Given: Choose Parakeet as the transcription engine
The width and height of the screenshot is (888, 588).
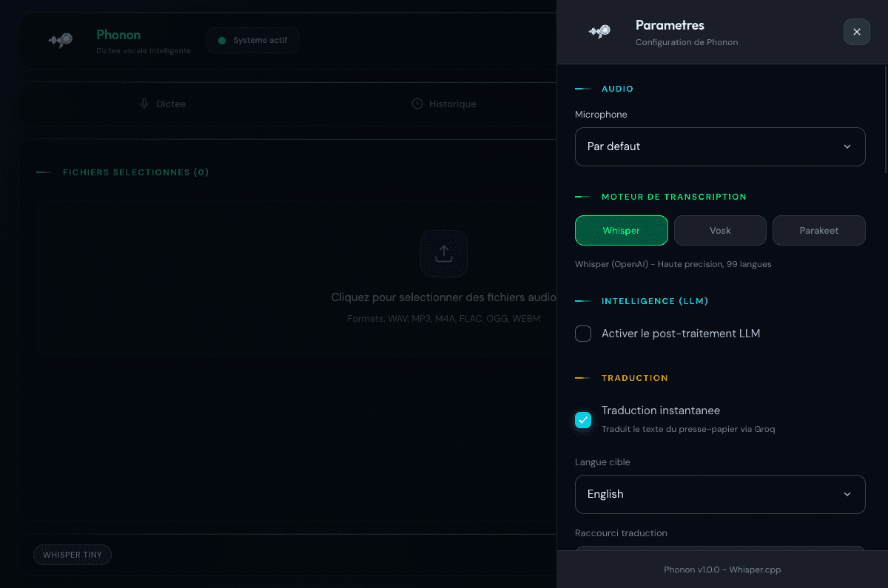Looking at the screenshot, I should 818,230.
